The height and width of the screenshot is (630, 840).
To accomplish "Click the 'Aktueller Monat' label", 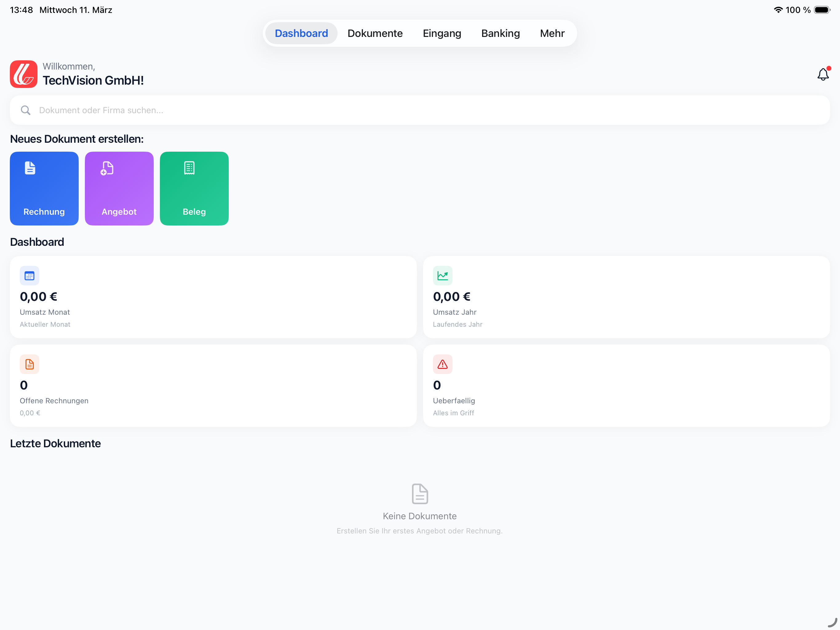I will click(45, 325).
